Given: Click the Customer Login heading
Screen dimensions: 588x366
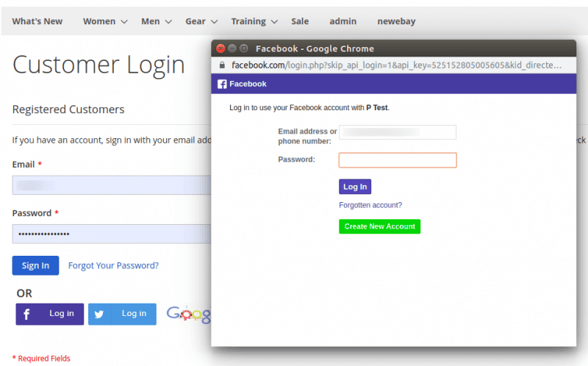Looking at the screenshot, I should [98, 65].
